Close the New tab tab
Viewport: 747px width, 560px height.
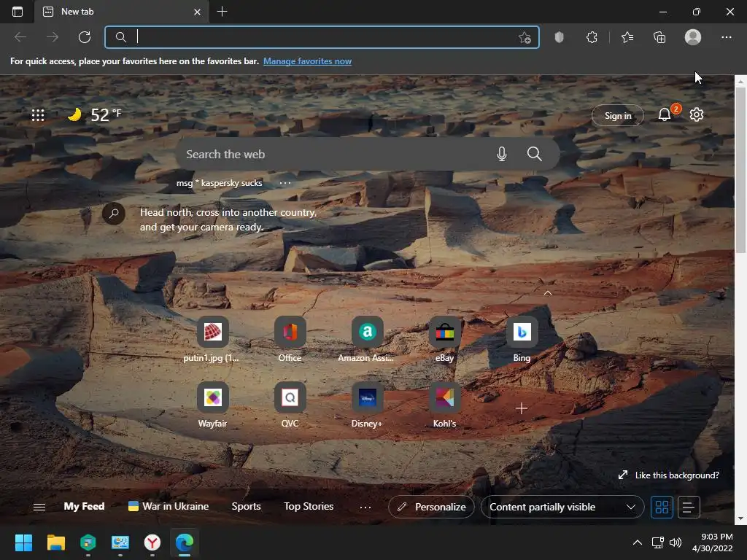pos(197,12)
